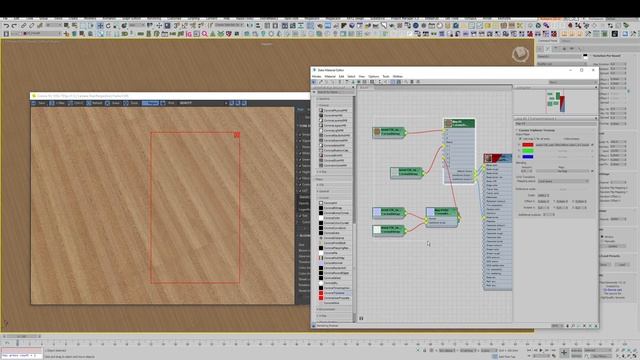Activate the Select and Rotate tool
This screenshot has height=360, width=640.
point(108,25)
